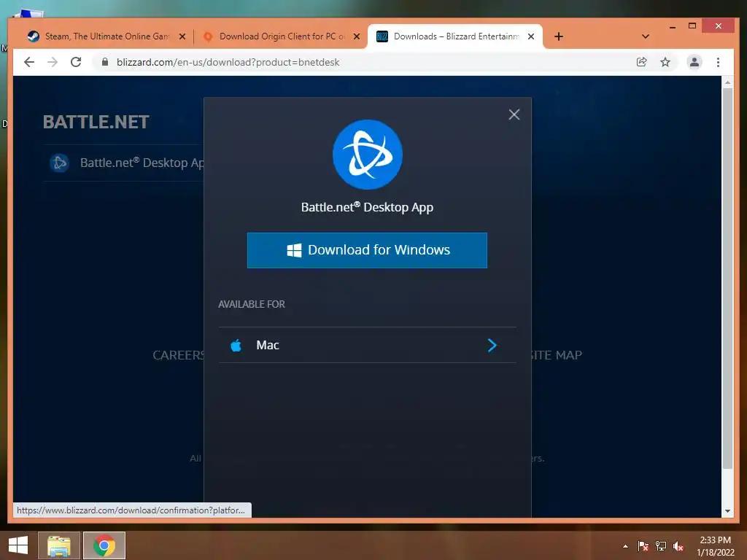Viewport: 747px width, 560px height.
Task: Open the taskbar clock showing 2:33 PM
Action: point(716,546)
